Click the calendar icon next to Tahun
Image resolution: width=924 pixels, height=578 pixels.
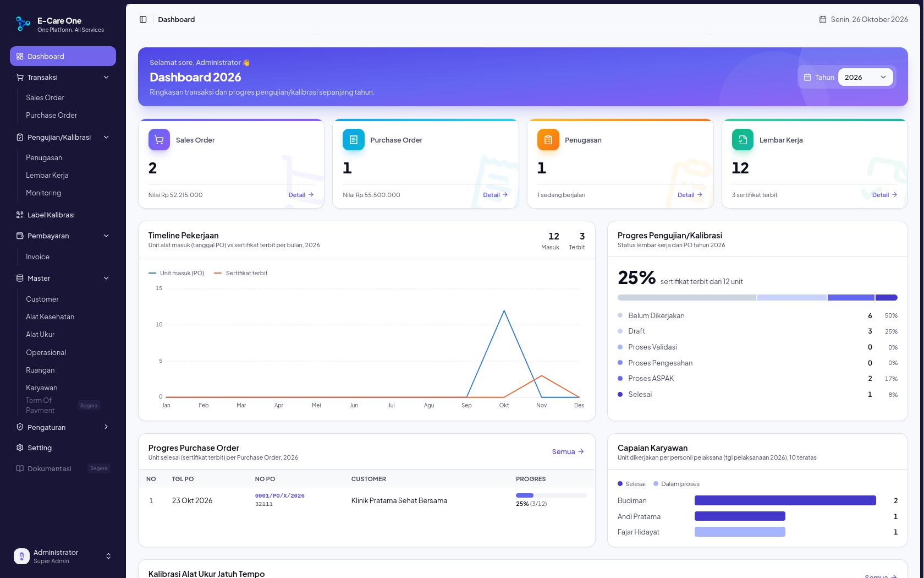coord(807,77)
